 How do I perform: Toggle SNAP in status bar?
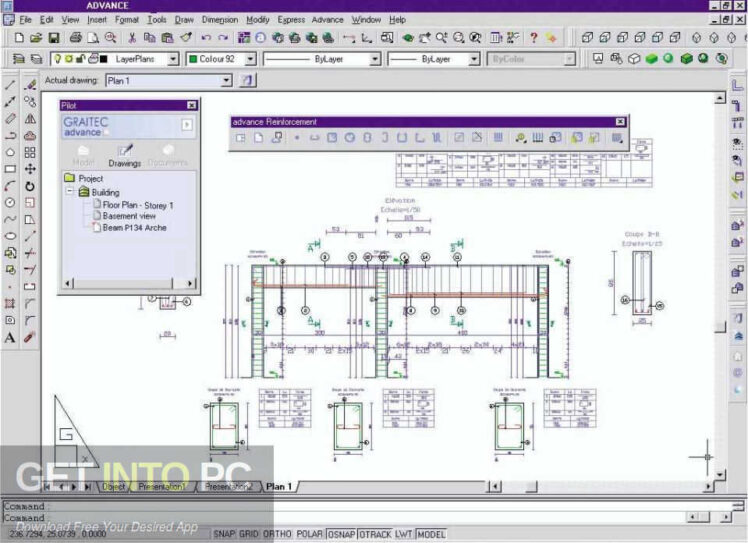point(224,534)
